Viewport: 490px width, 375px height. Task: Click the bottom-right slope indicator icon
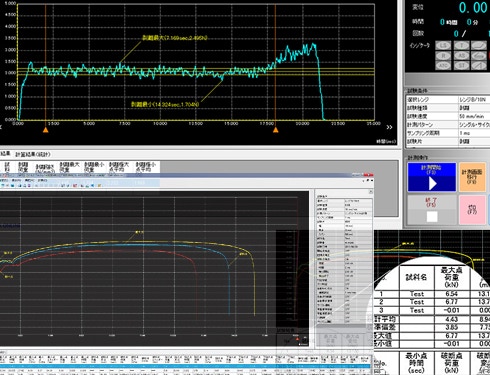point(479,66)
